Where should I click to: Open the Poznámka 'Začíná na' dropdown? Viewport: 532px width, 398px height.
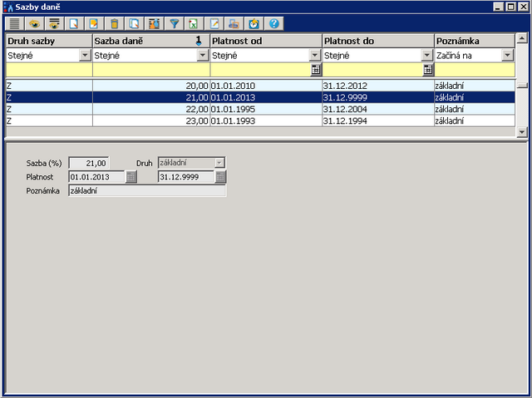click(x=507, y=56)
